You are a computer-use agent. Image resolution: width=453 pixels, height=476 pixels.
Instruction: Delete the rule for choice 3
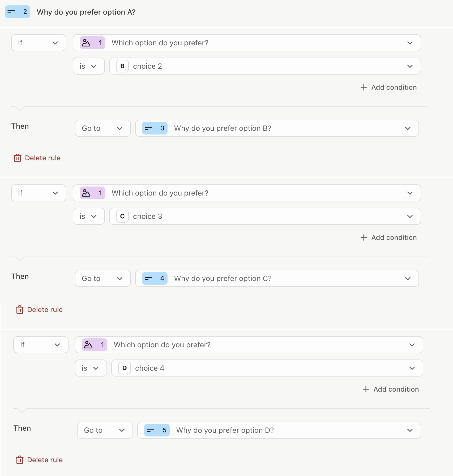tap(39, 310)
